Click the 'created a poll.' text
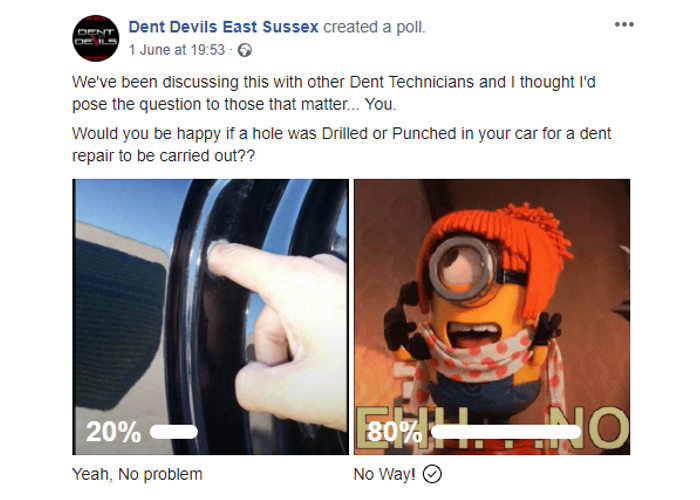Screen dimensions: 700x500 (x=374, y=27)
